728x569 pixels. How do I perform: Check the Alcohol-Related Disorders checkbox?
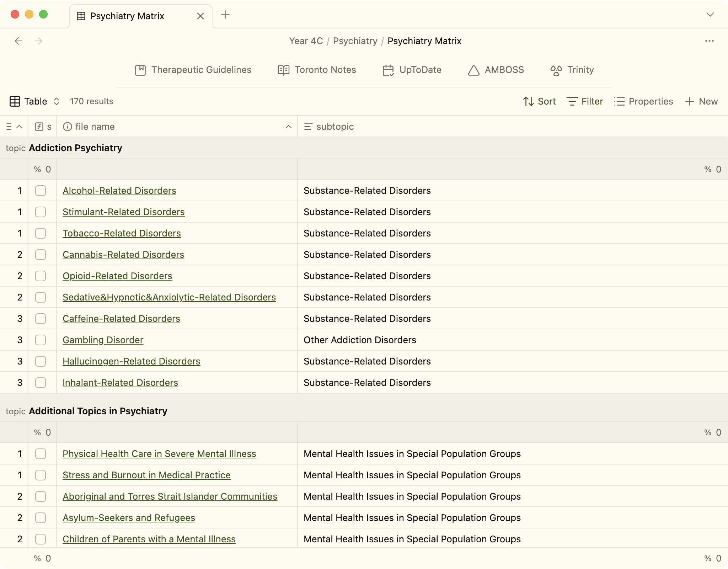[x=41, y=191]
